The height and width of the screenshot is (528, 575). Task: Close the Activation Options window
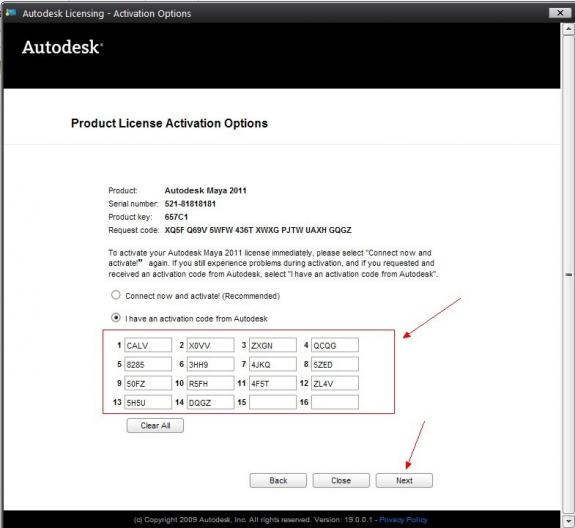[x=560, y=13]
